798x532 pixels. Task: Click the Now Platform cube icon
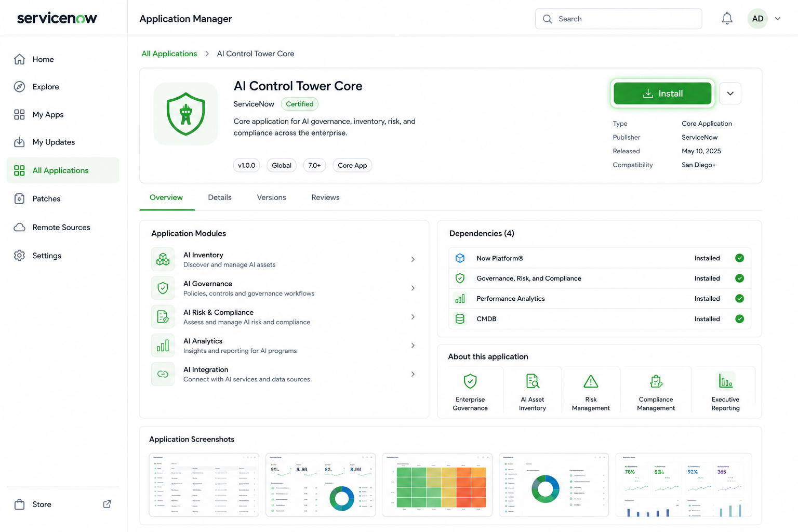pos(460,258)
